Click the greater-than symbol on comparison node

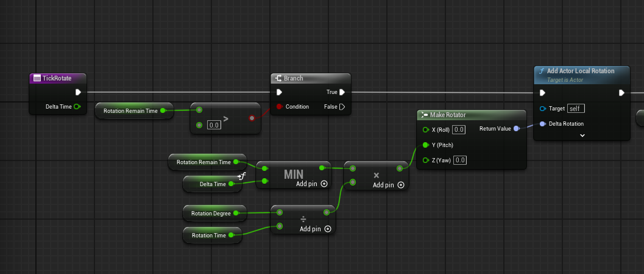coord(225,119)
